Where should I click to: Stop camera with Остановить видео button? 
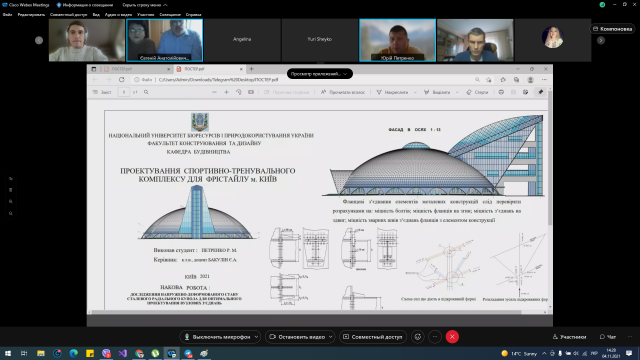pyautogui.click(x=297, y=337)
